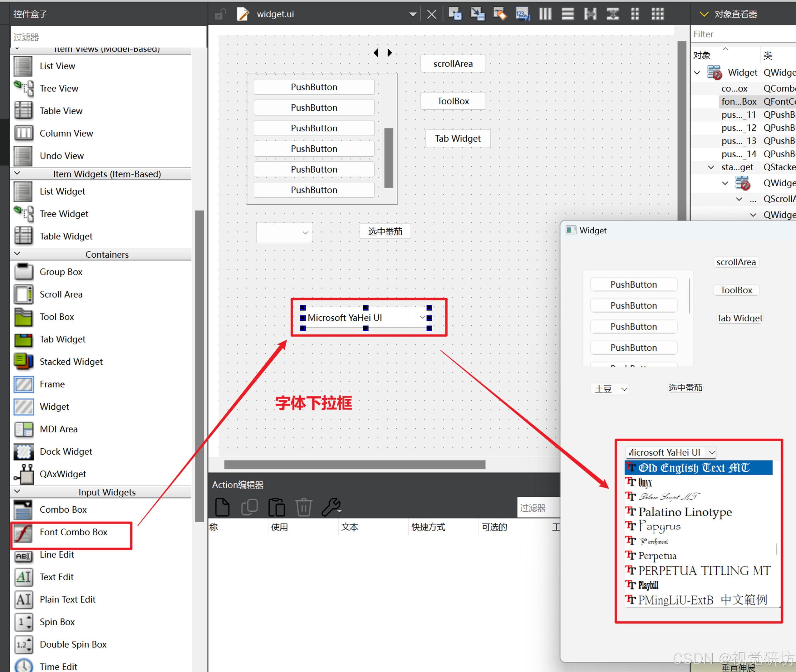This screenshot has height=672, width=796.
Task: Switch to Edit Widgets mode
Action: tap(455, 14)
